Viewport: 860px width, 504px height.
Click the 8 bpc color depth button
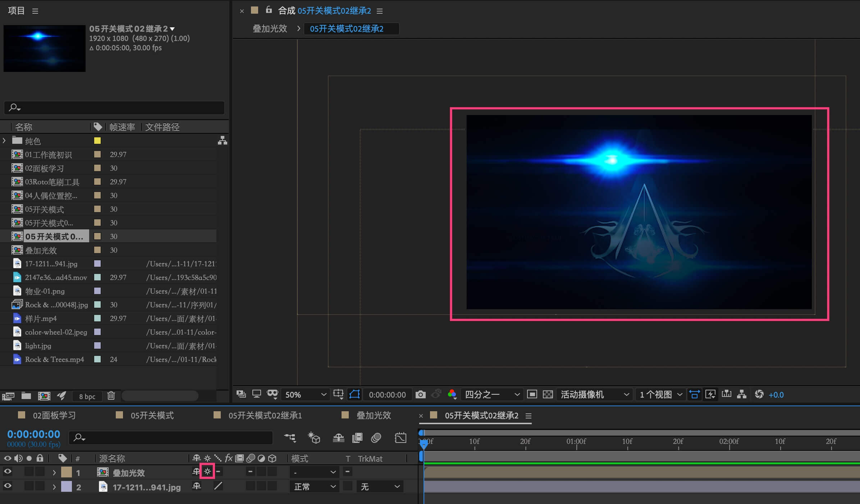[87, 396]
